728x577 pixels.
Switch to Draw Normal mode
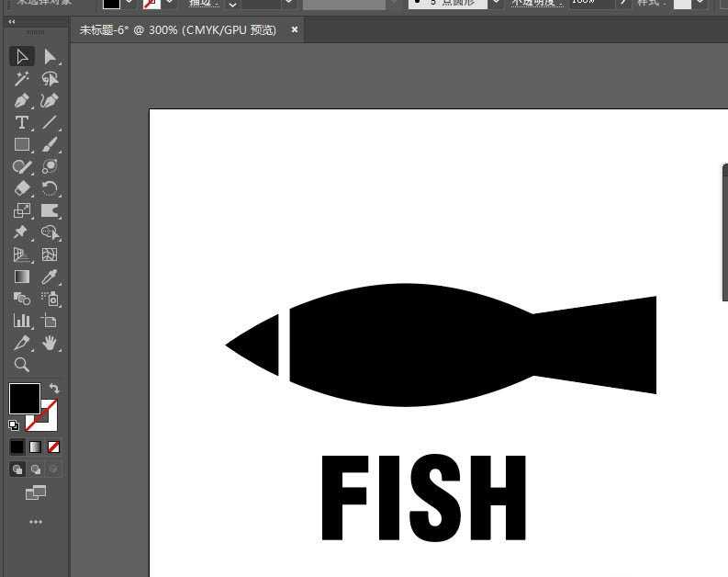click(17, 470)
